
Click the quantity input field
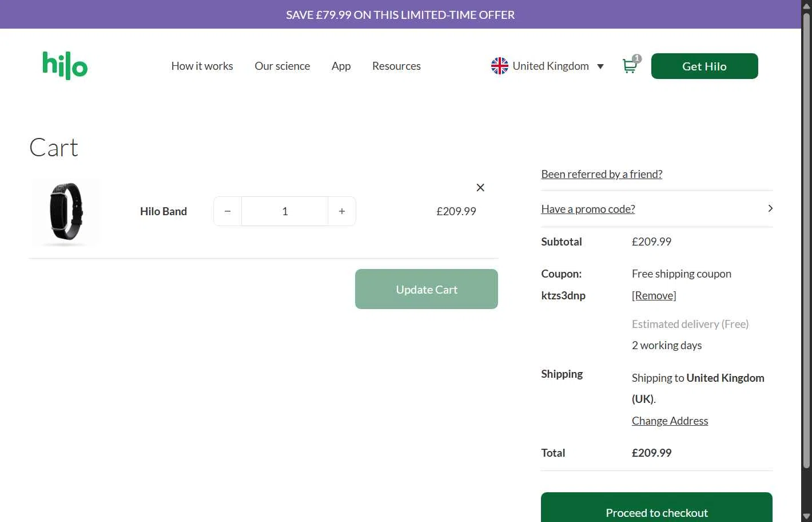point(285,211)
